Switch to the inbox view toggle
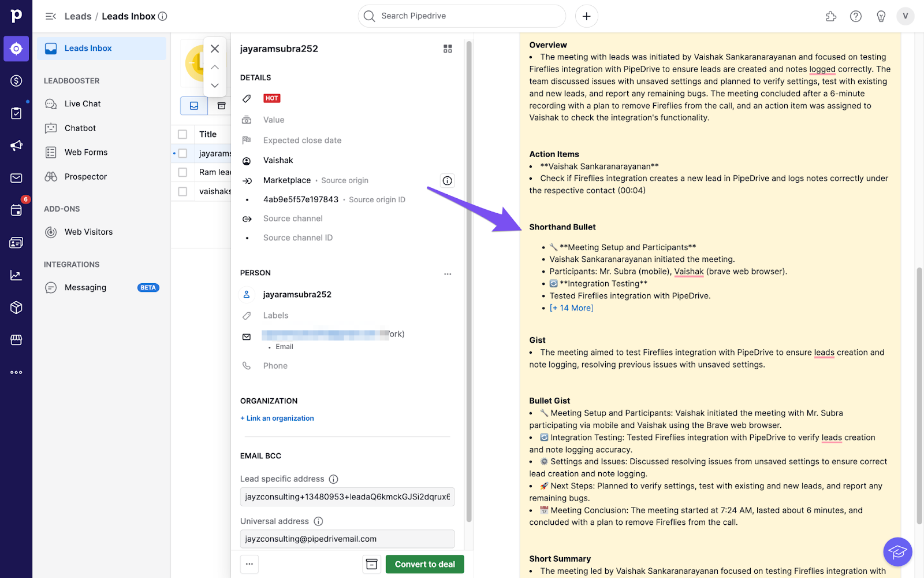The height and width of the screenshot is (578, 924). click(194, 106)
